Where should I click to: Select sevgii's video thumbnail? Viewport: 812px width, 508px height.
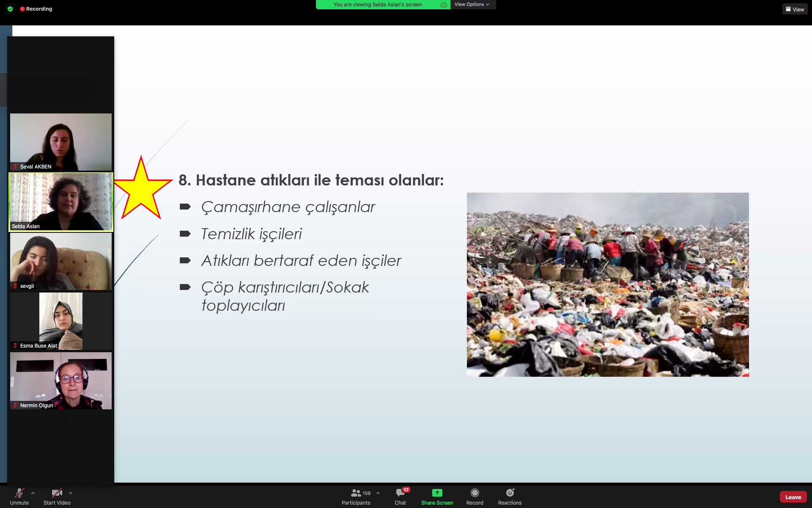pos(61,261)
